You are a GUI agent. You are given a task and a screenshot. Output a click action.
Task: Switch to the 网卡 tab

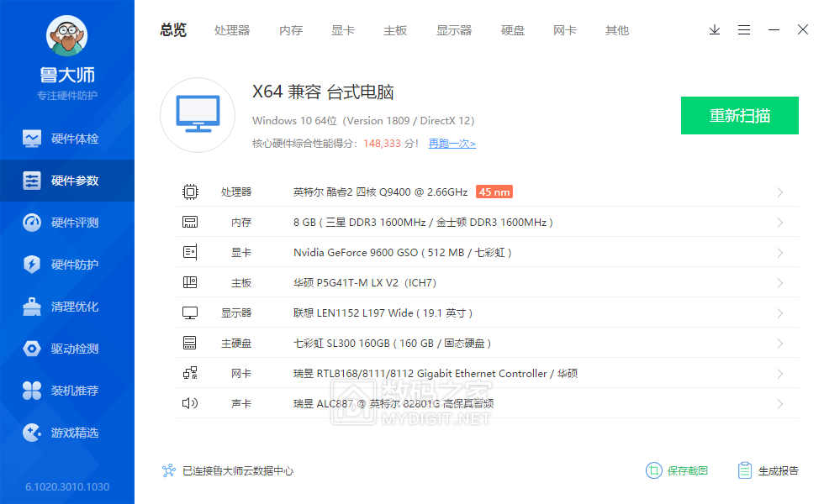(565, 30)
